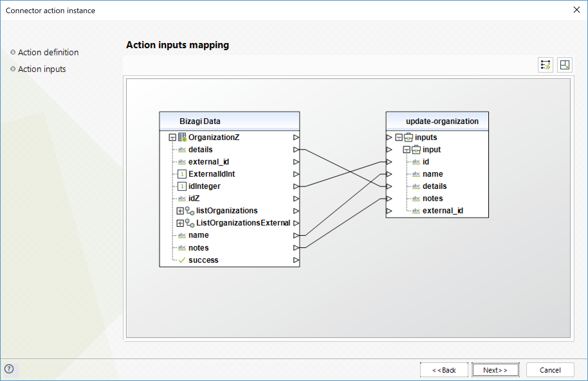Go to the Action definition step

[x=48, y=52]
